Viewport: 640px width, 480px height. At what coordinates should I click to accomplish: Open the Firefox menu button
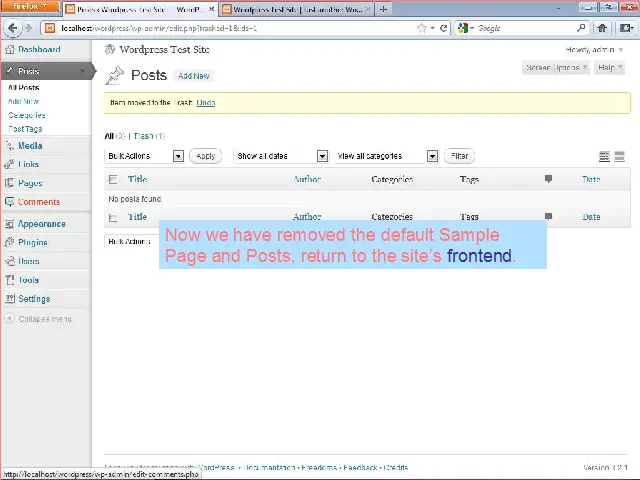(24, 7)
